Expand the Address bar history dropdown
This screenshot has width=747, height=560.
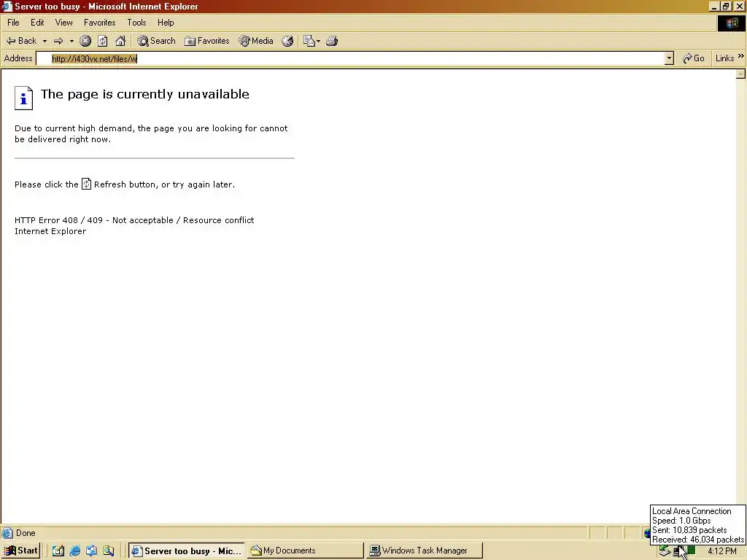(670, 58)
